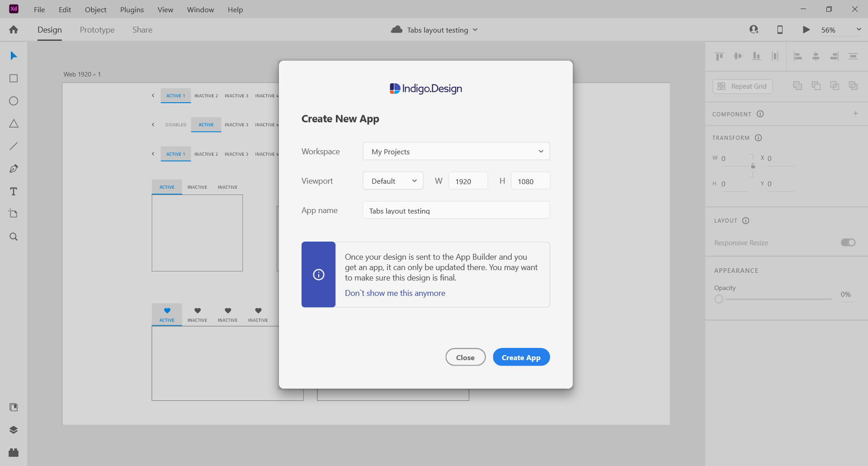The height and width of the screenshot is (466, 868).
Task: Toggle the width-height aspect lock
Action: point(753,166)
